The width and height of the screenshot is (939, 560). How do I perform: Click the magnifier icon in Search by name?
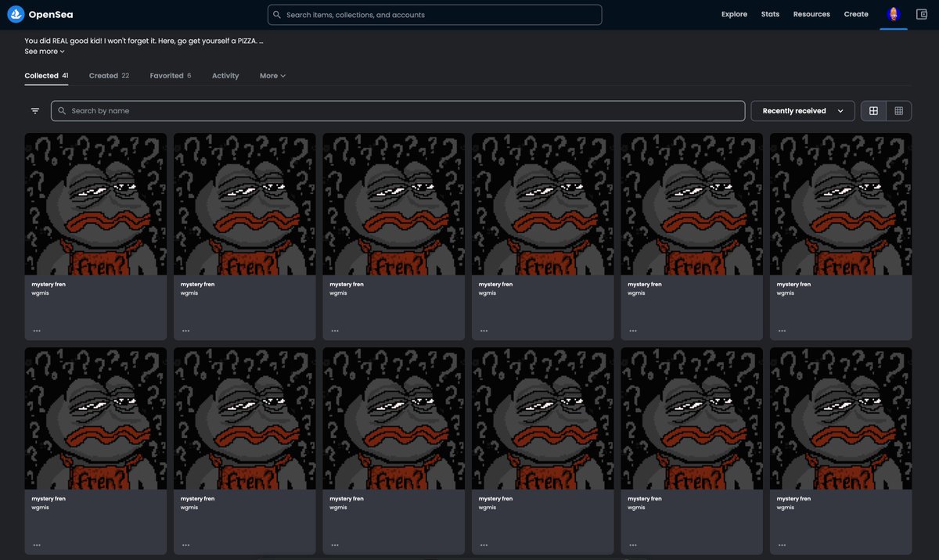tap(62, 111)
